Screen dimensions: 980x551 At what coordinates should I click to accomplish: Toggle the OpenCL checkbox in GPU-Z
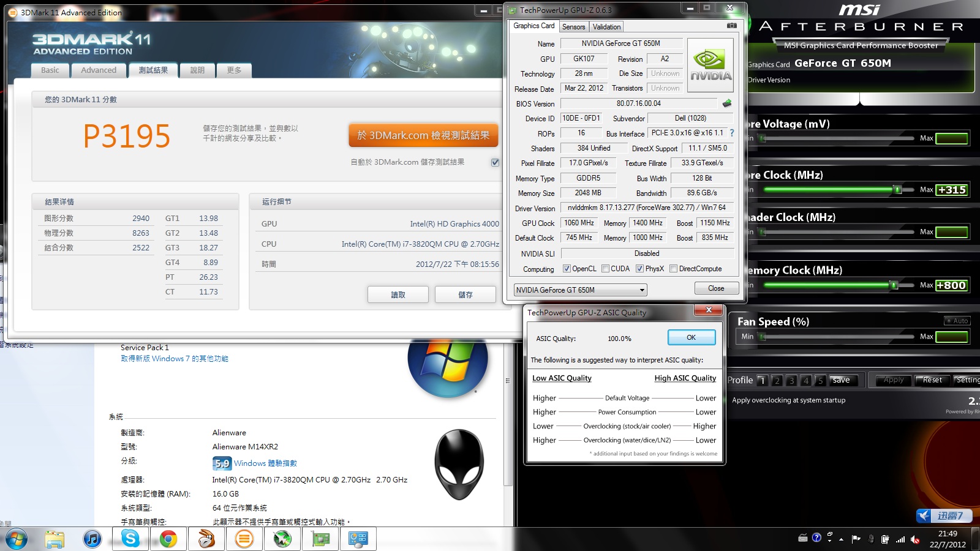point(567,269)
